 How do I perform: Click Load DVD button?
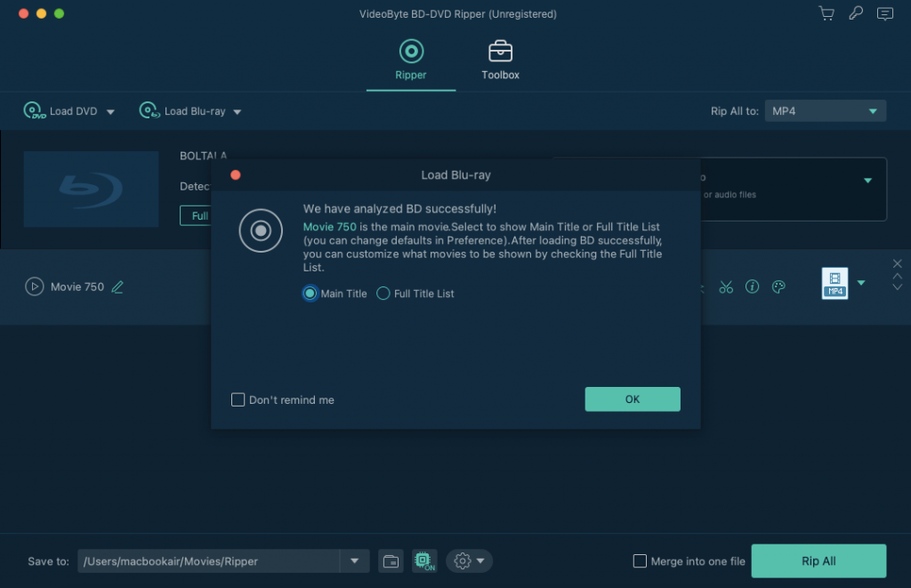point(60,110)
